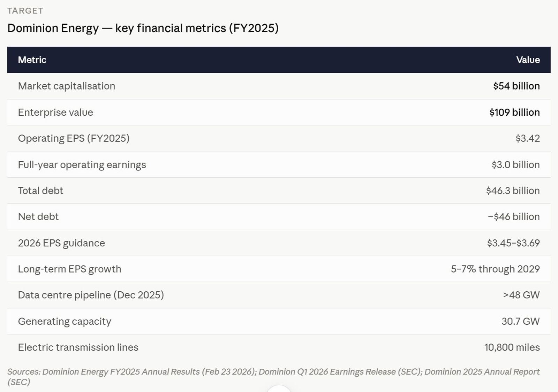Select the Net debt row label
Screen dimensions: 558x392
38,217
